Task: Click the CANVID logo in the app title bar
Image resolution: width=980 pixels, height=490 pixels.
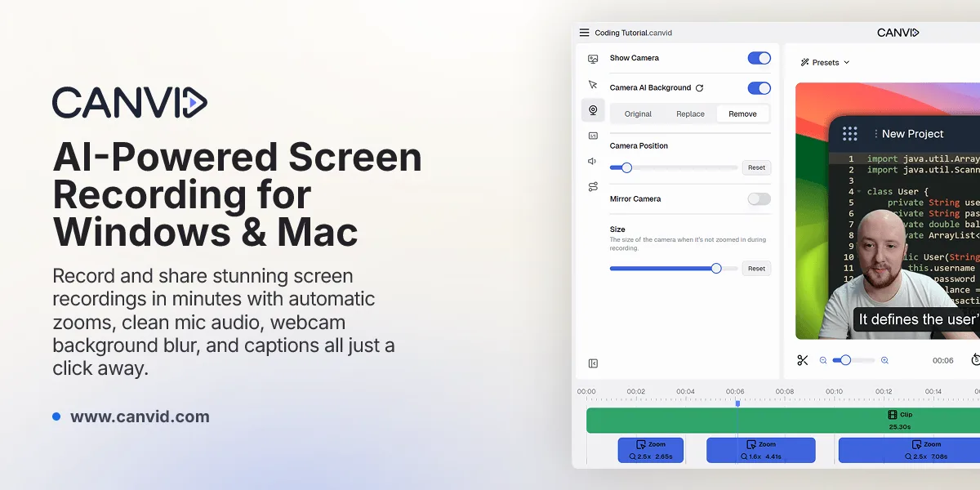Action: pyautogui.click(x=898, y=33)
